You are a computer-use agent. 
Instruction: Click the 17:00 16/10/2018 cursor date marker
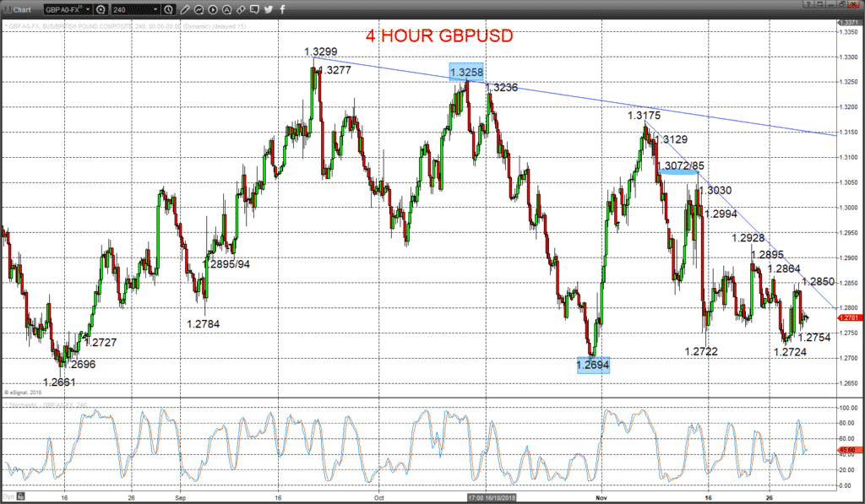[x=492, y=497]
